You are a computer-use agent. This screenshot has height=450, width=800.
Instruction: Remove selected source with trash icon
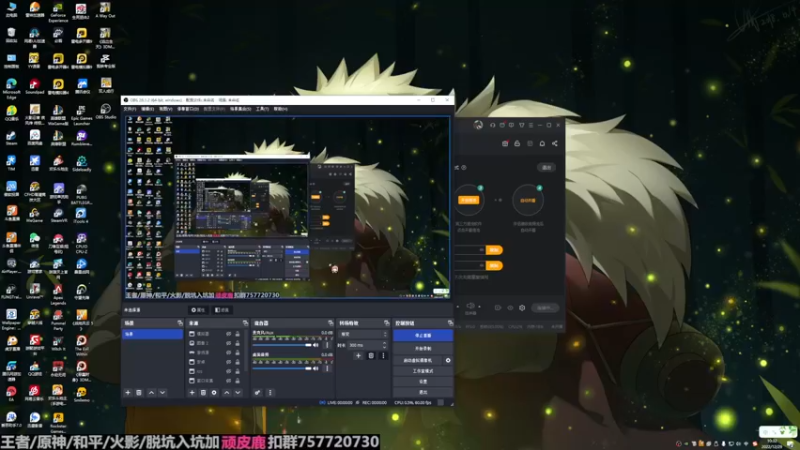click(203, 392)
